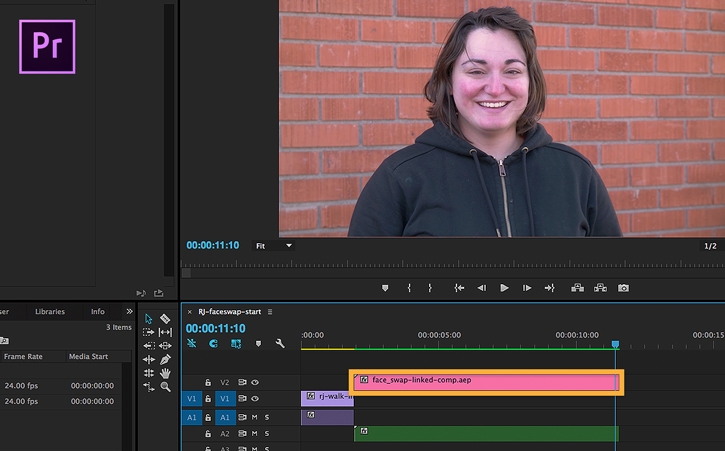Open the Fit zoom level dropdown
The width and height of the screenshot is (725, 451).
pos(274,246)
